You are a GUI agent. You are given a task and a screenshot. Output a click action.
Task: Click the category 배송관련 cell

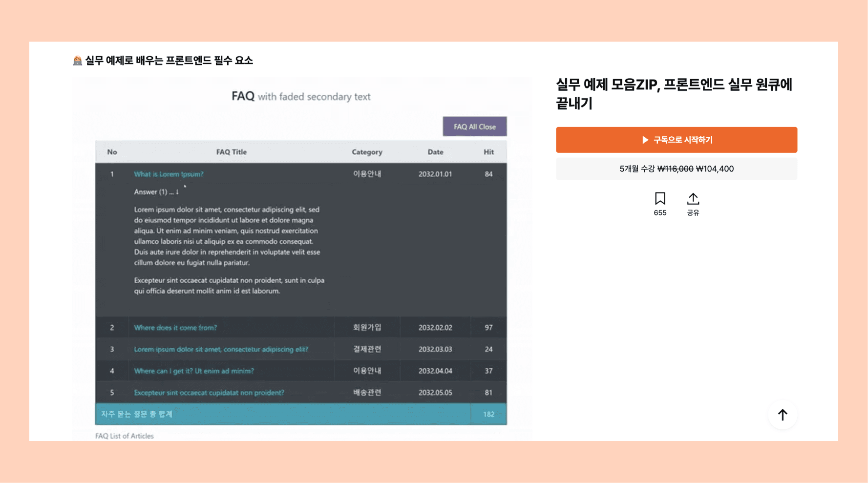[367, 393]
